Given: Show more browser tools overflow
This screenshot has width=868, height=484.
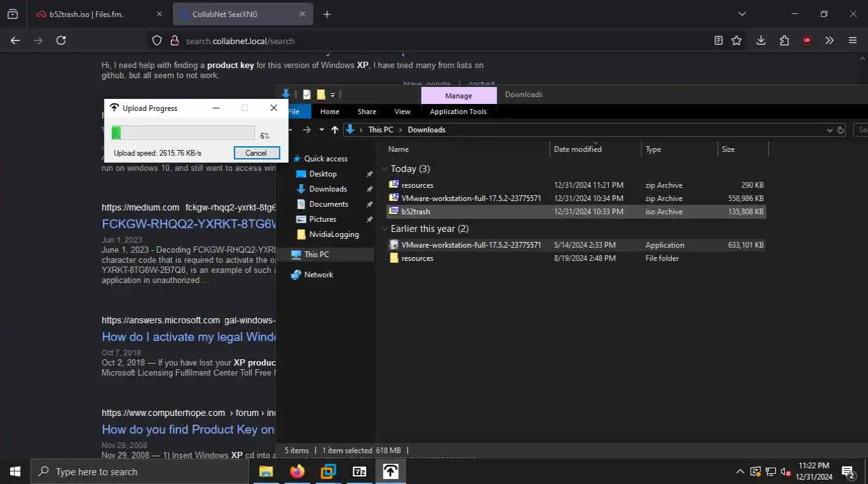Looking at the screenshot, I should [x=830, y=40].
